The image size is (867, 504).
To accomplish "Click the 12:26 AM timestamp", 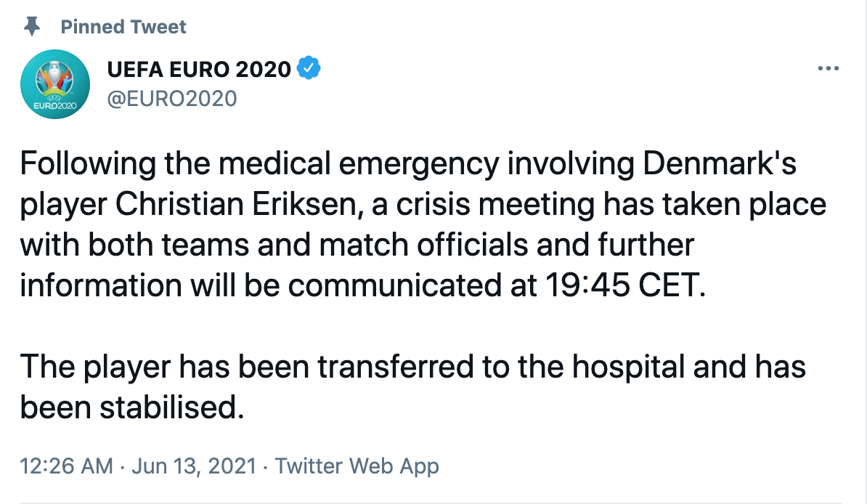I will pos(66,466).
